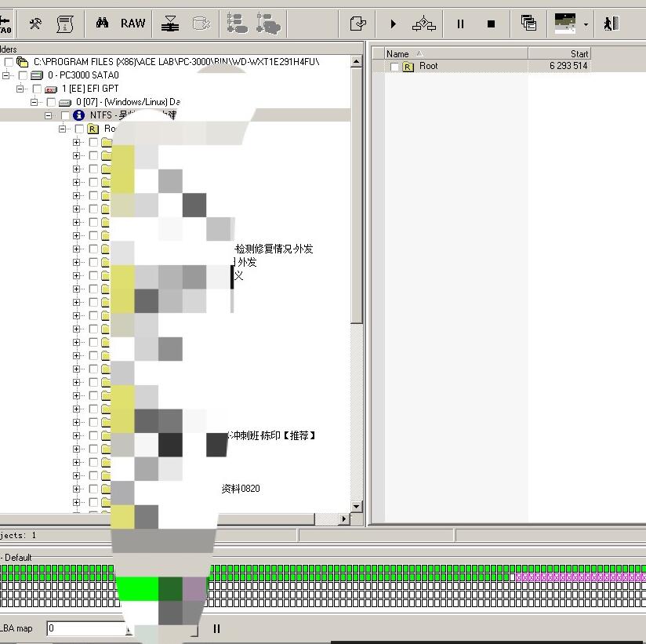Tick checkbox for C:\PROGRAM FILES task path
Image resolution: width=646 pixels, height=644 pixels.
point(9,62)
